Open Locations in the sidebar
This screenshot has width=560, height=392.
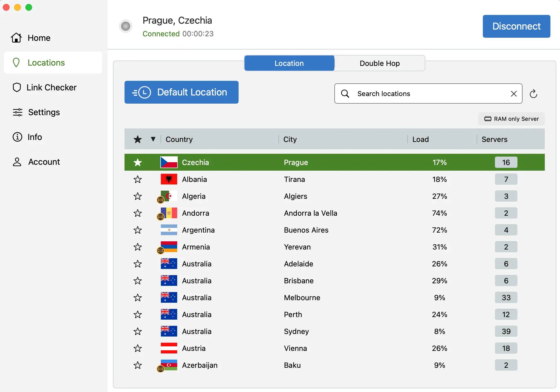(46, 63)
